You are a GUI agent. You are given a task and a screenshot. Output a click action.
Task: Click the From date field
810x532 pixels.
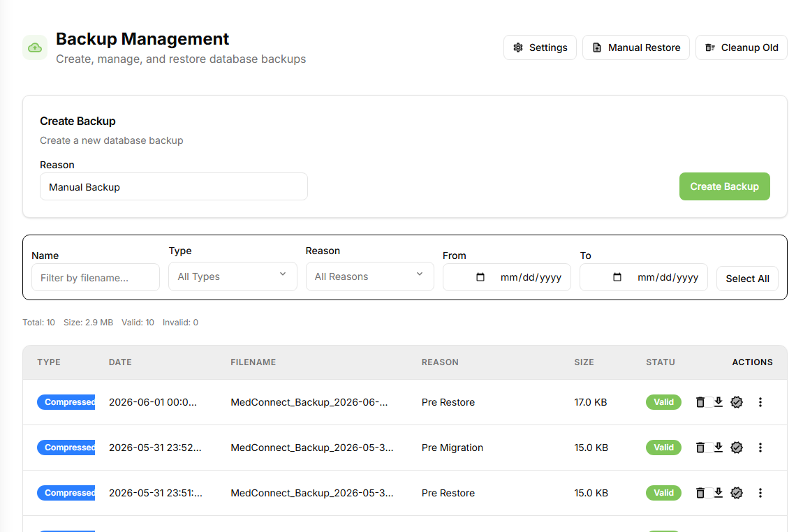(507, 277)
